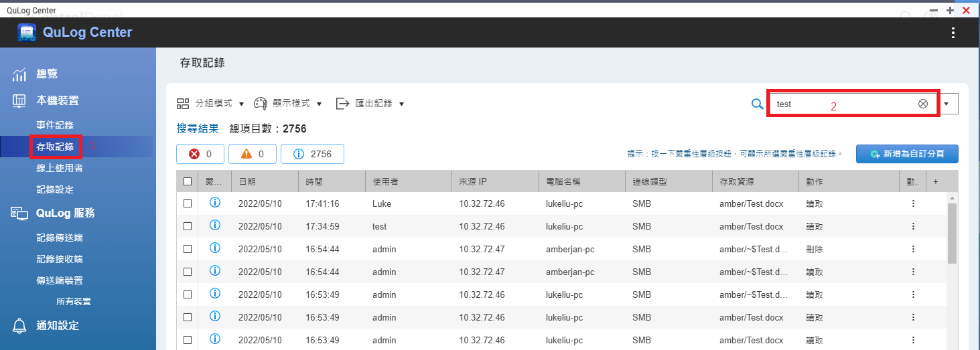
Task: Open the three-dot menu in header bar
Action: [953, 33]
